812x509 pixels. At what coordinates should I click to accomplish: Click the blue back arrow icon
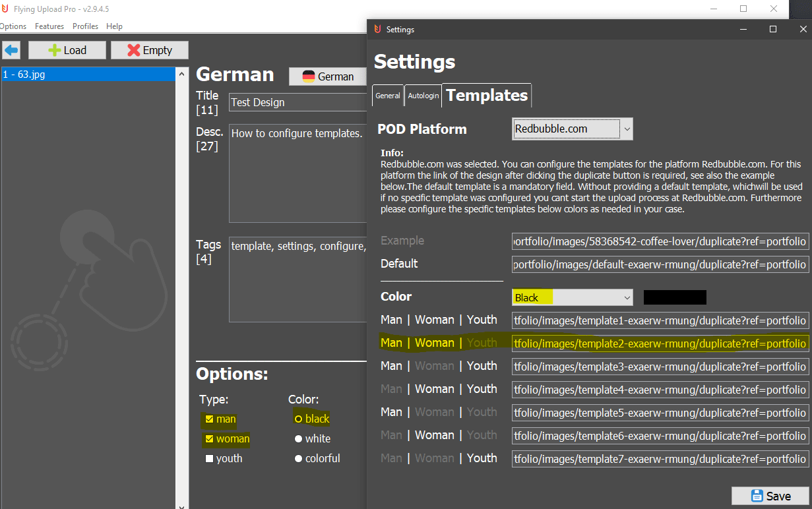[11, 50]
